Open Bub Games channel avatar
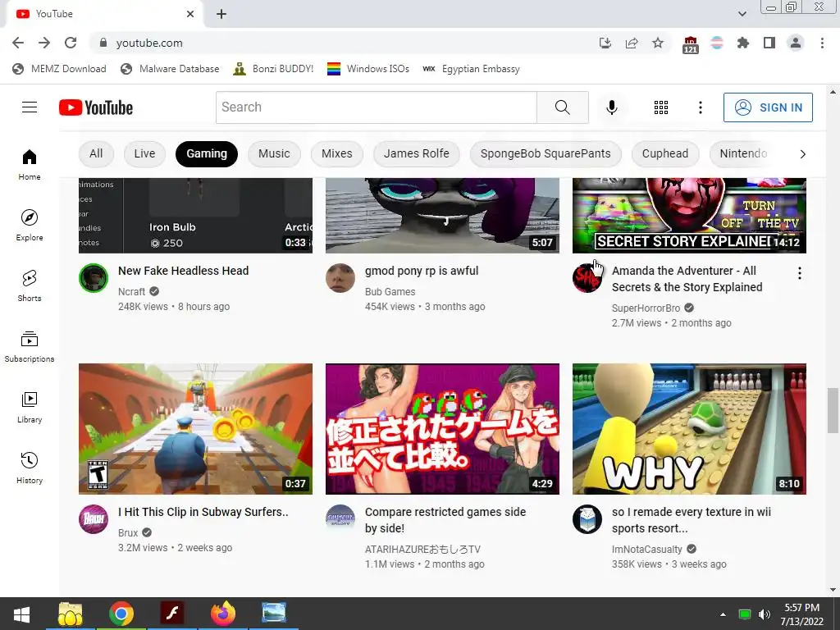 click(x=340, y=277)
